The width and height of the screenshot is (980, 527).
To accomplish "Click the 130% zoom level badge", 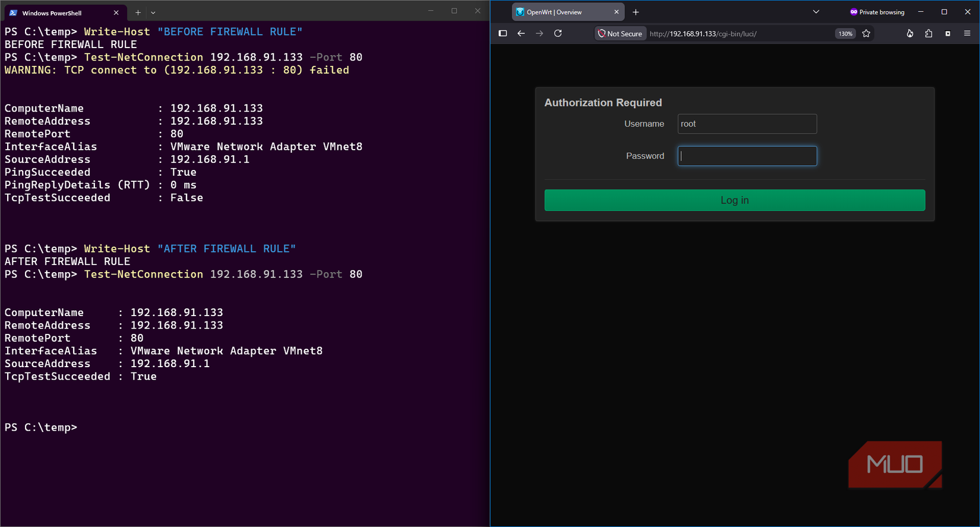I will tap(845, 34).
